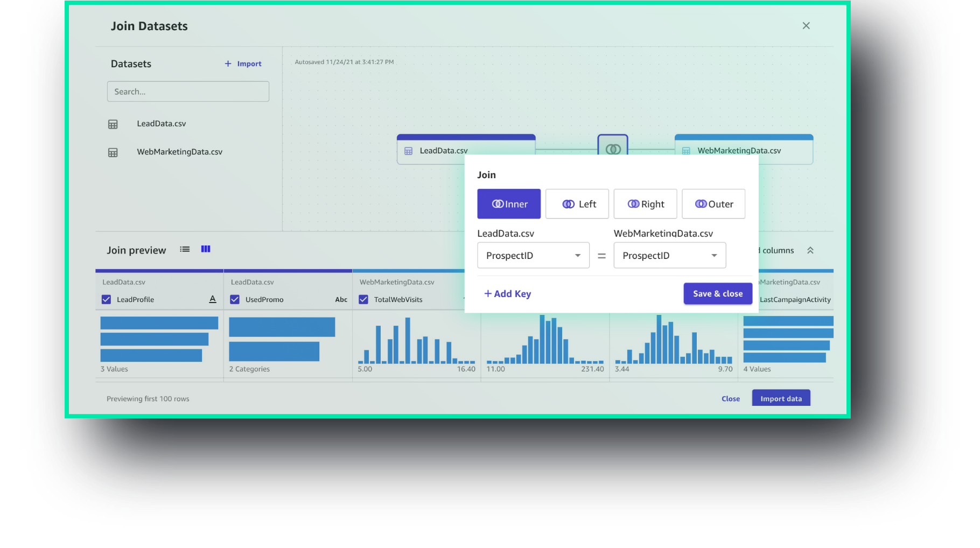Choose the Outer join type
The image size is (980, 548).
(x=713, y=204)
